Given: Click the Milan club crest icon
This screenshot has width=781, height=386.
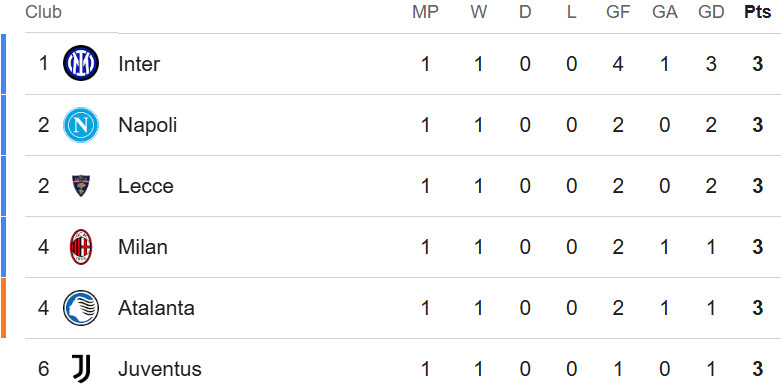Looking at the screenshot, I should point(81,247).
